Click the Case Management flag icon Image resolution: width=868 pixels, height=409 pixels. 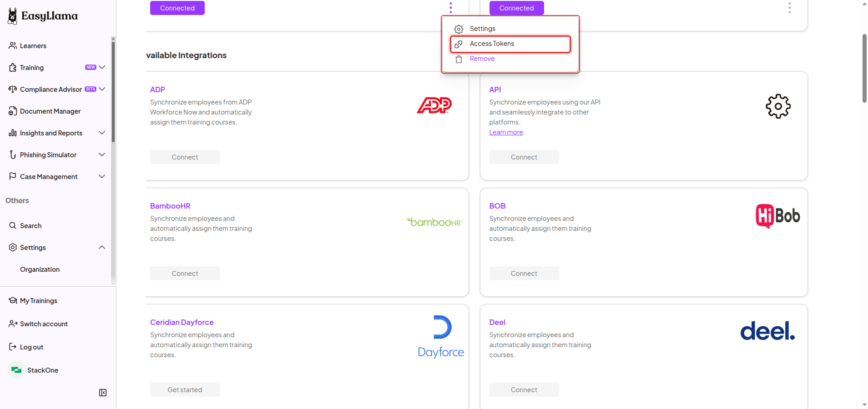(13, 176)
